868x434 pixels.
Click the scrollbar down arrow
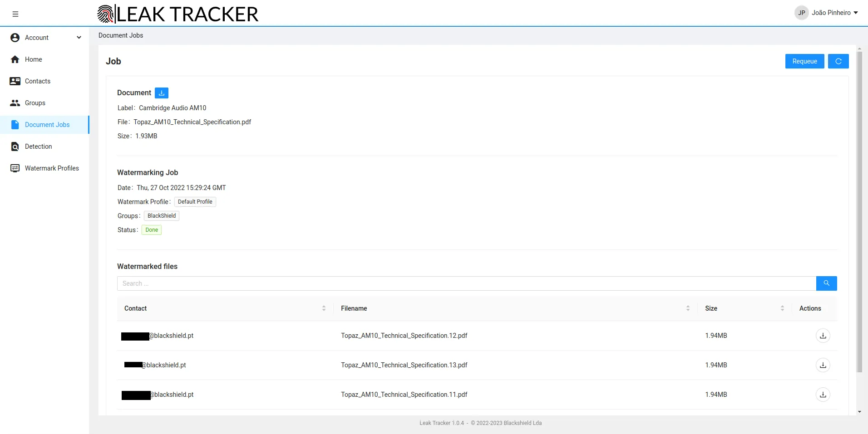pyautogui.click(x=859, y=412)
